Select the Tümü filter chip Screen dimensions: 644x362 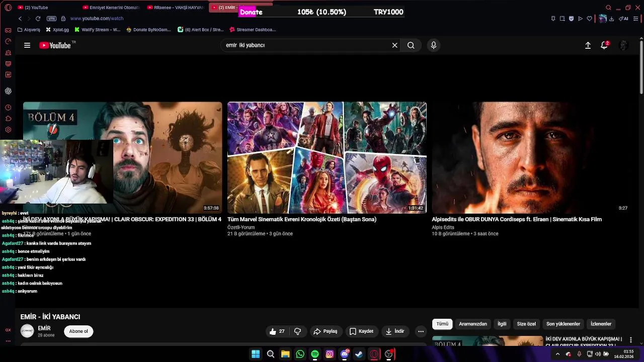(x=442, y=324)
